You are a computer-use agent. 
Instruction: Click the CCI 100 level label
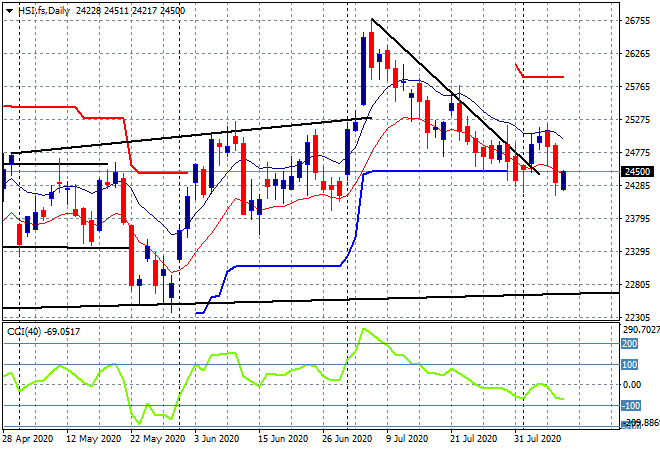630,365
